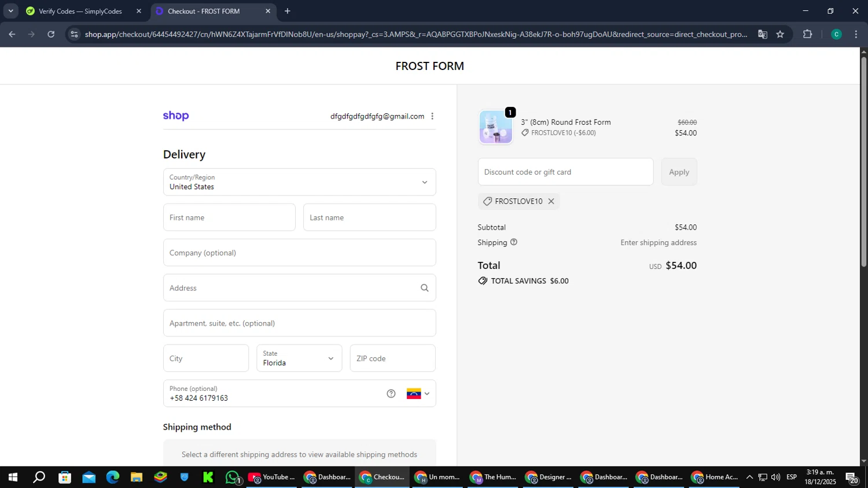Open the State dropdown showing Florida
The width and height of the screenshot is (868, 488).
[x=299, y=358]
